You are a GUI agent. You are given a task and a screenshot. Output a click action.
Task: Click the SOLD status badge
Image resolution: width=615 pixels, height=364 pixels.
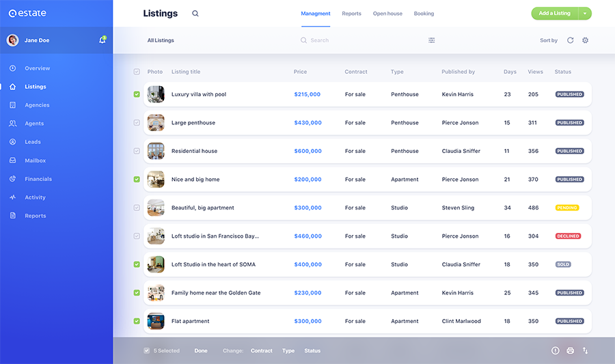pos(563,264)
